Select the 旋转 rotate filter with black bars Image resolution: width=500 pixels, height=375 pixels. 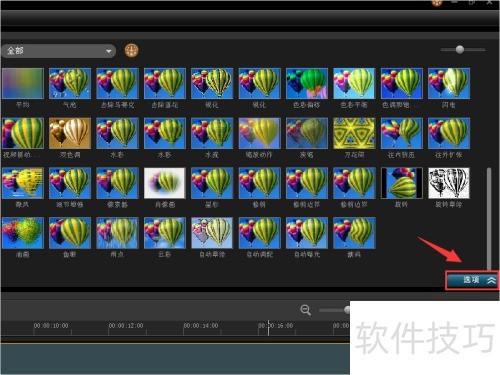pos(402,183)
